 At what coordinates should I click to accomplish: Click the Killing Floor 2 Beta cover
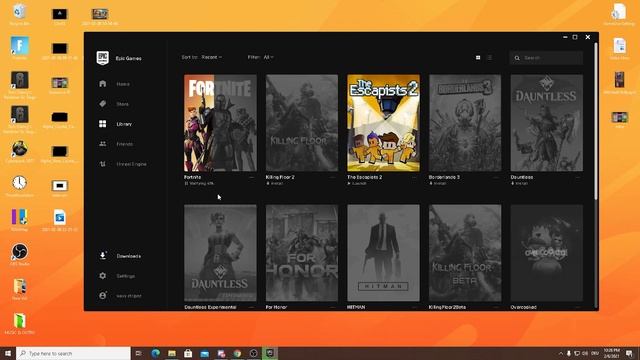click(x=465, y=253)
